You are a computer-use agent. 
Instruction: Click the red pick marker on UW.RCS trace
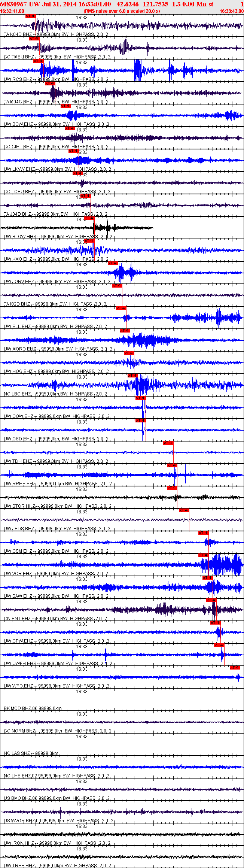39,61
